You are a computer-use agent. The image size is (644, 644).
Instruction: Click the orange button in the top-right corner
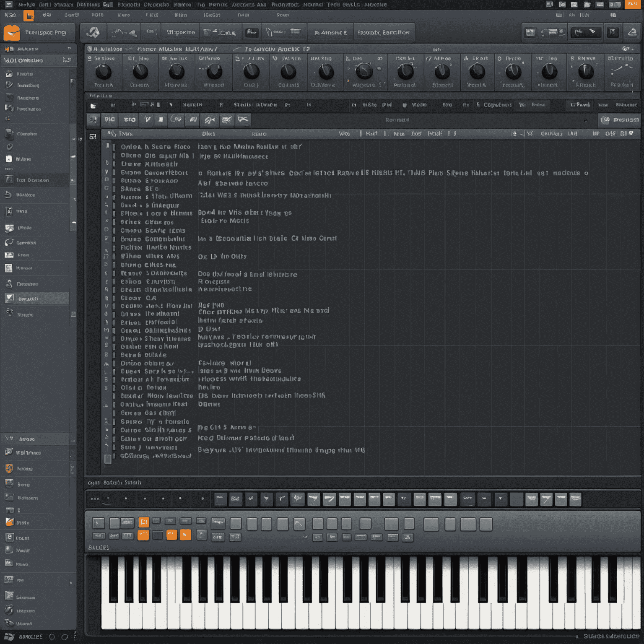[x=633, y=4]
